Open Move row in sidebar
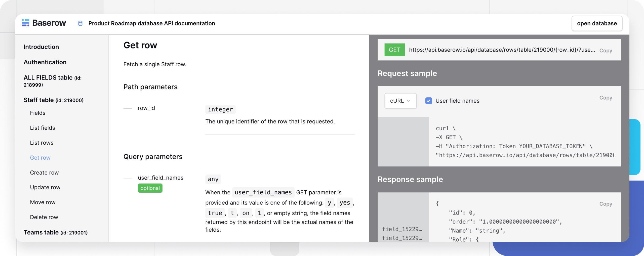Screen dimensions: 644x256 pos(43,202)
